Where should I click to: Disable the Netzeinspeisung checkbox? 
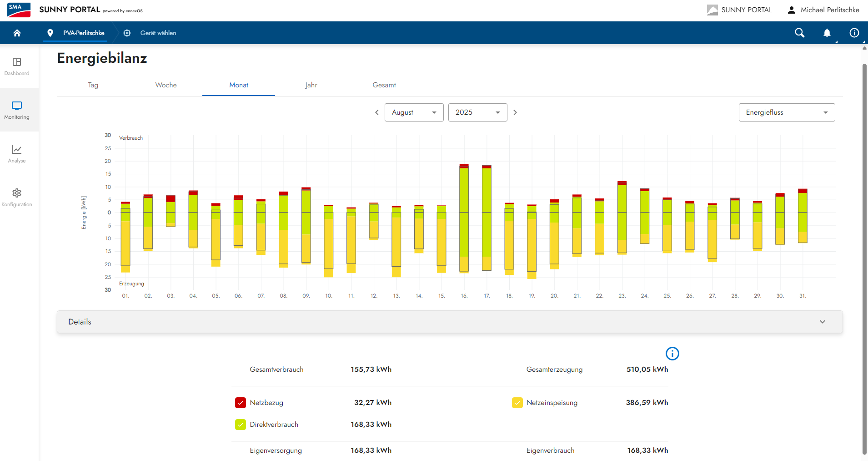click(x=517, y=403)
